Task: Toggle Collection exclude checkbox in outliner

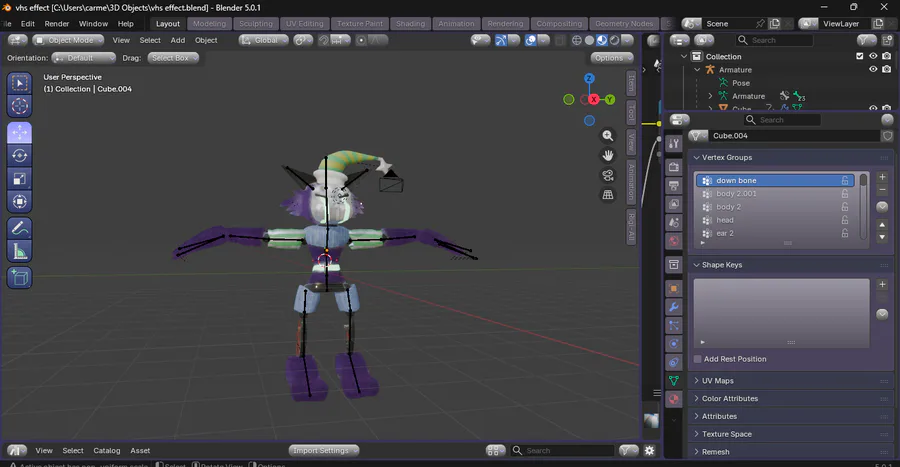Action: pyautogui.click(x=859, y=56)
